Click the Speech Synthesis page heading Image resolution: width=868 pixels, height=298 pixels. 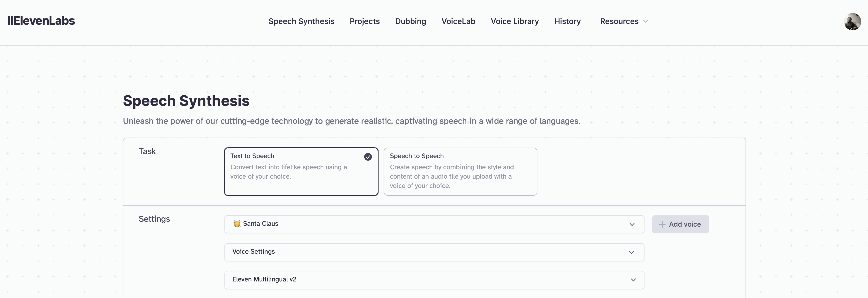(x=186, y=101)
